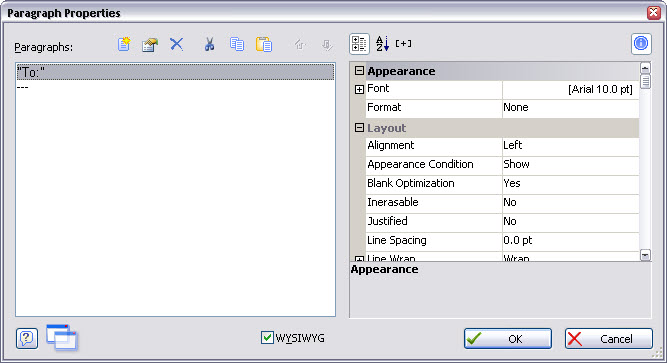Click property grid scrollbar down arrow

[x=645, y=255]
